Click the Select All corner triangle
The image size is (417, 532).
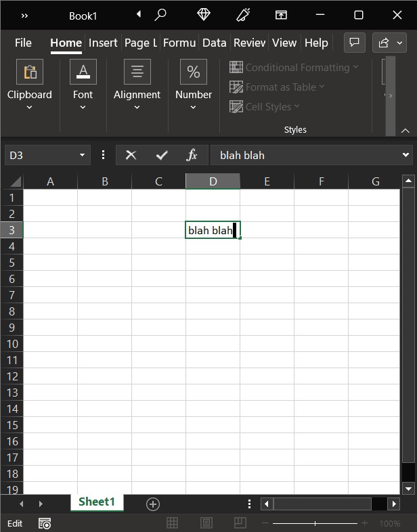coord(16,181)
